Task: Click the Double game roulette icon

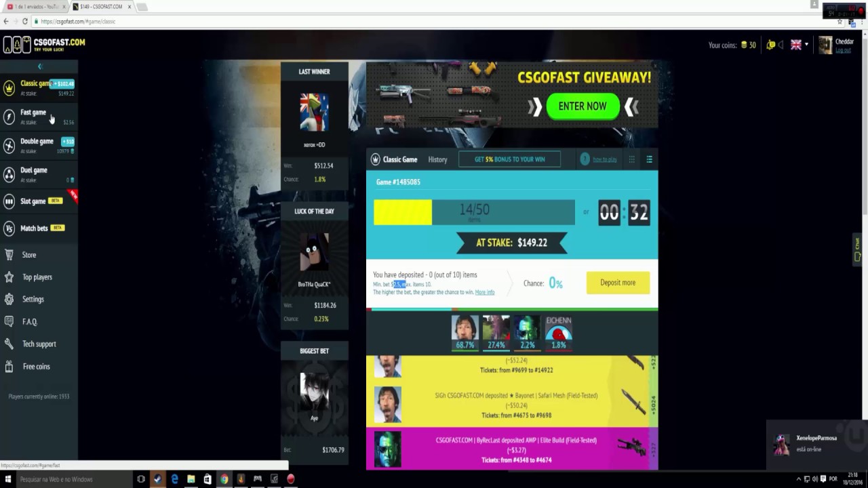Action: tap(9, 146)
